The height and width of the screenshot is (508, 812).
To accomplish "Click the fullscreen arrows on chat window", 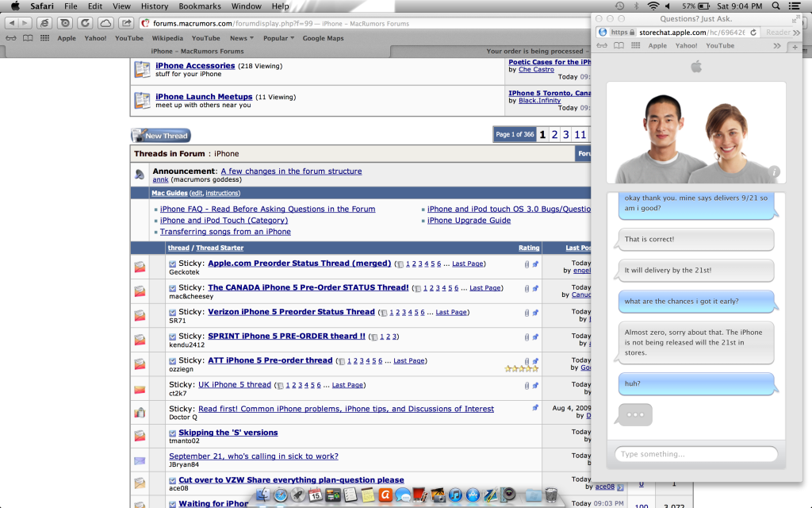I will (x=795, y=19).
